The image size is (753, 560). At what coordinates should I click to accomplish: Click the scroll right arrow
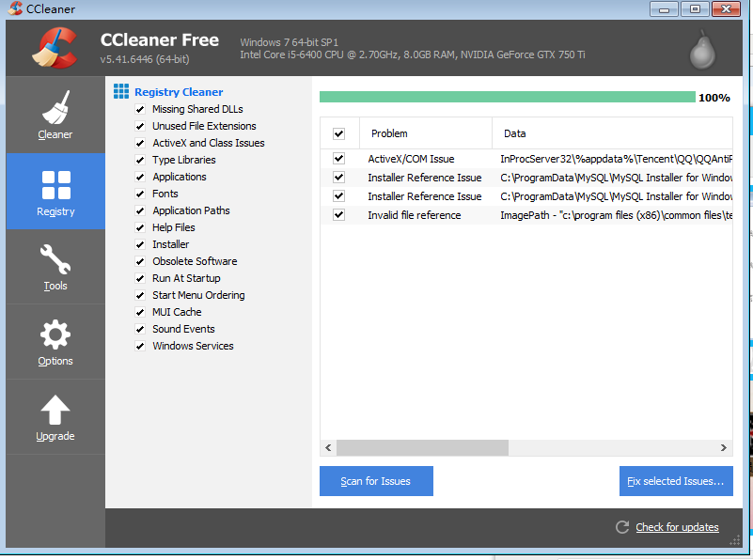coord(723,447)
